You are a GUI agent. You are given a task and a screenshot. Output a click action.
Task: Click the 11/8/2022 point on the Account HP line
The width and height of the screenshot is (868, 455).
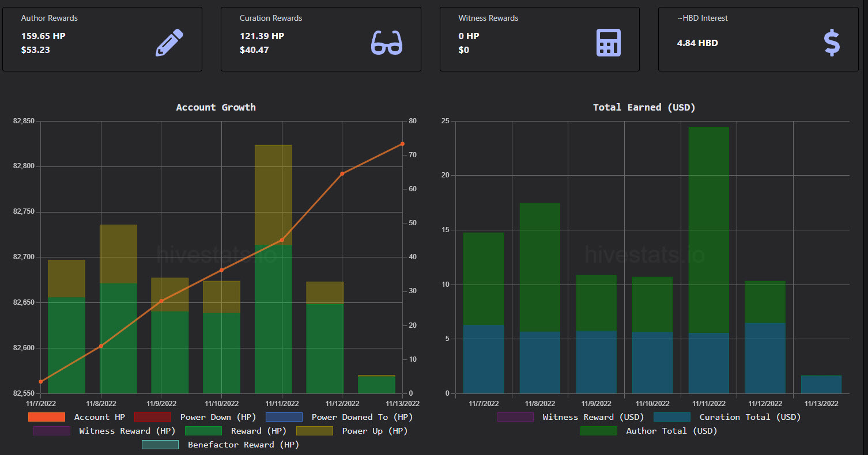[101, 346]
